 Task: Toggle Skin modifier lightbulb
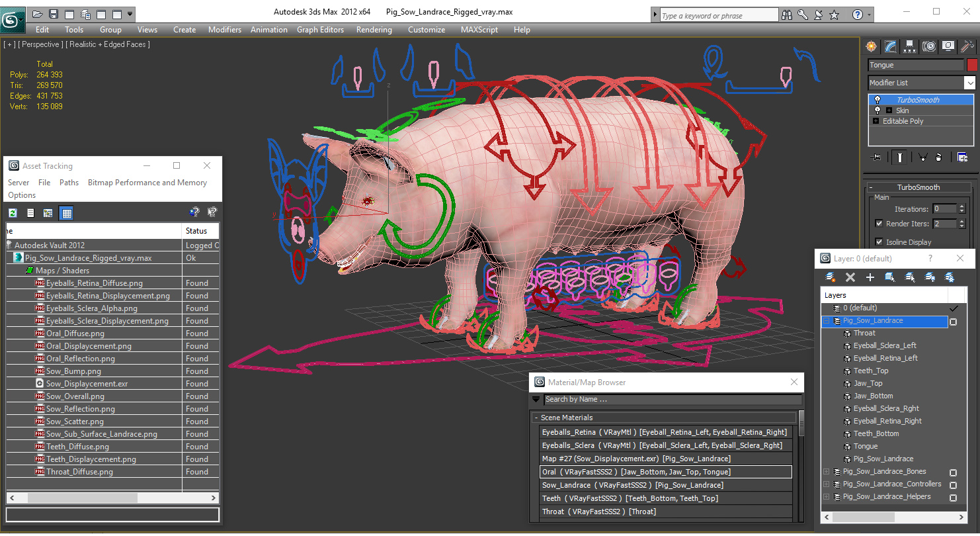coord(878,111)
